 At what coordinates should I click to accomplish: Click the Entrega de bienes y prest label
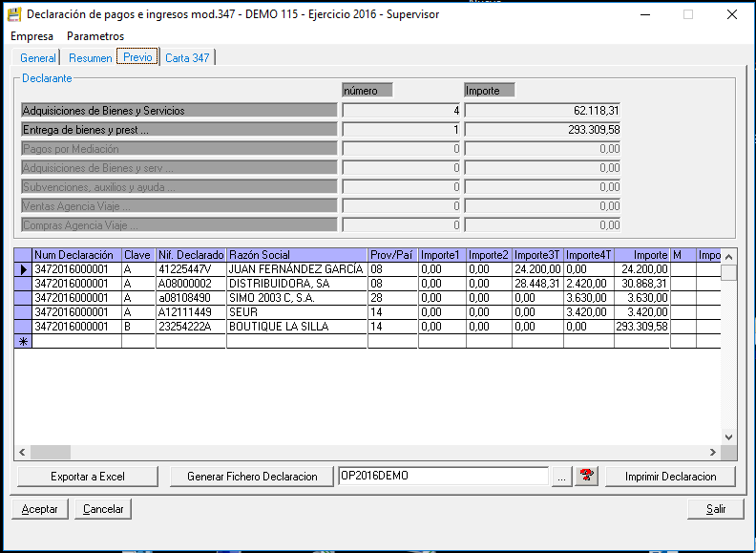[179, 130]
